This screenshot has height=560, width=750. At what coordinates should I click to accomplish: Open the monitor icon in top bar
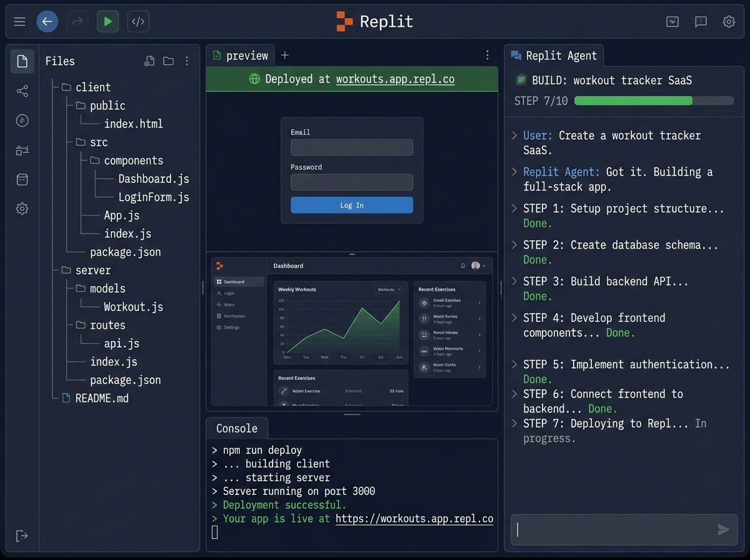click(x=672, y=22)
